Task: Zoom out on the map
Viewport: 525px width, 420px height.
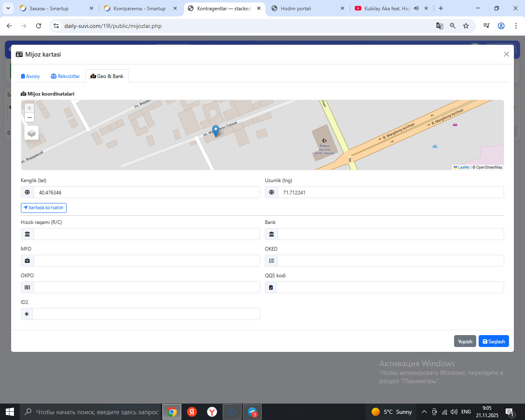Action: [29, 118]
